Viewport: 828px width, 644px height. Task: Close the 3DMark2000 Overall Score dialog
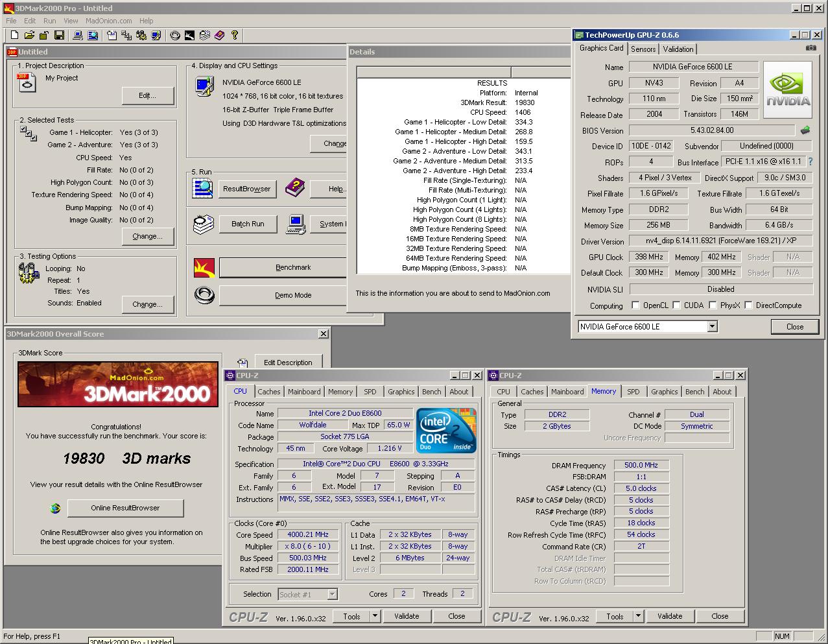click(x=324, y=334)
